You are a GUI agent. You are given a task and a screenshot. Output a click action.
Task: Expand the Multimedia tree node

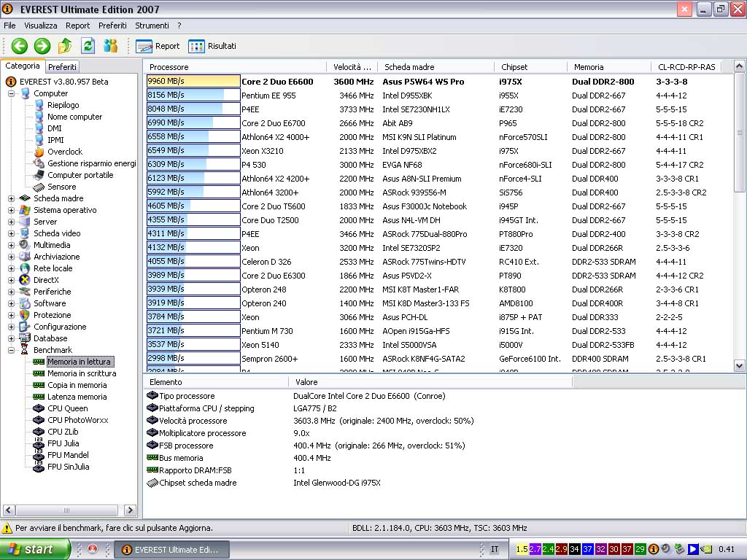tap(11, 245)
